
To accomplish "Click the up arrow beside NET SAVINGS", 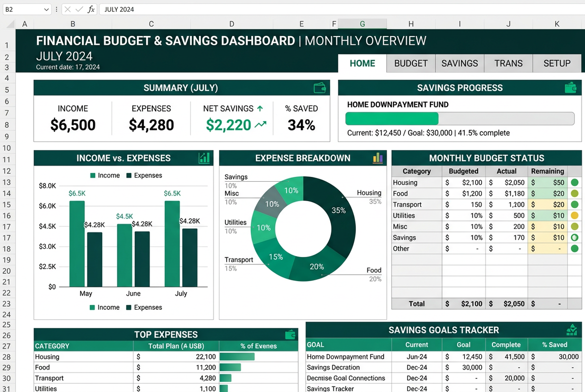I will [260, 109].
